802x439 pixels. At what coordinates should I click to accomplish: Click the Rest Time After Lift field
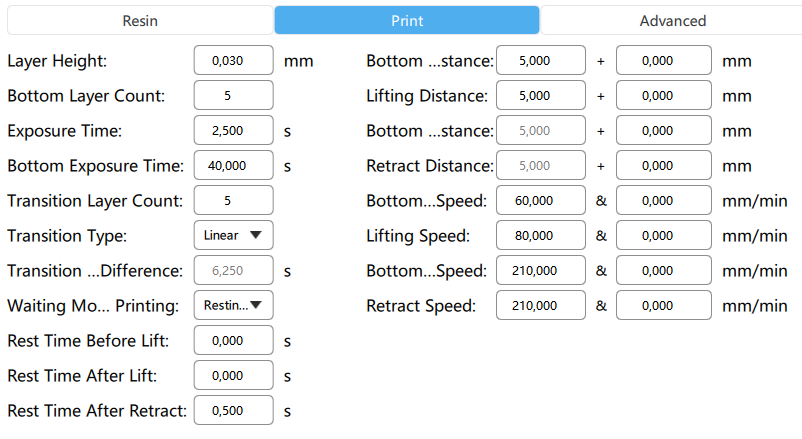[x=233, y=376]
